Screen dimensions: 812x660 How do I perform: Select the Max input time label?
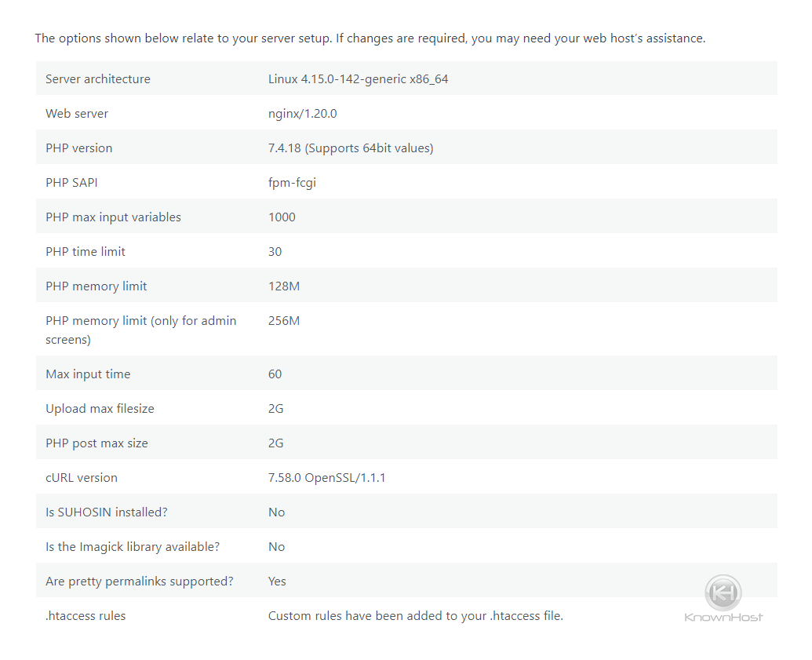tap(88, 374)
